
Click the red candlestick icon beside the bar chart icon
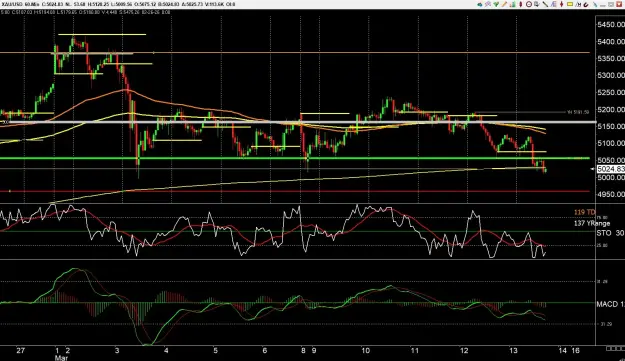[521, 4]
